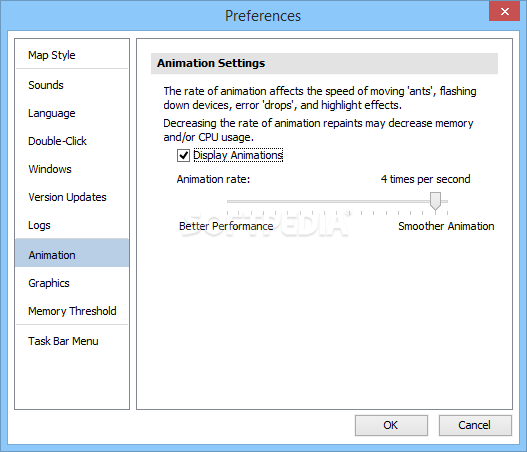The height and width of the screenshot is (452, 527).
Task: Open the Logs preferences page
Action: coord(72,225)
